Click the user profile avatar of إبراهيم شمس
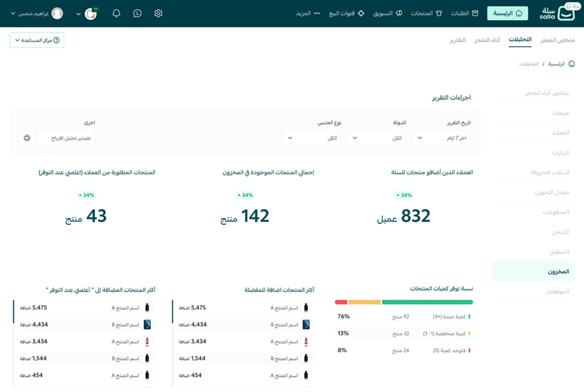 click(x=57, y=13)
